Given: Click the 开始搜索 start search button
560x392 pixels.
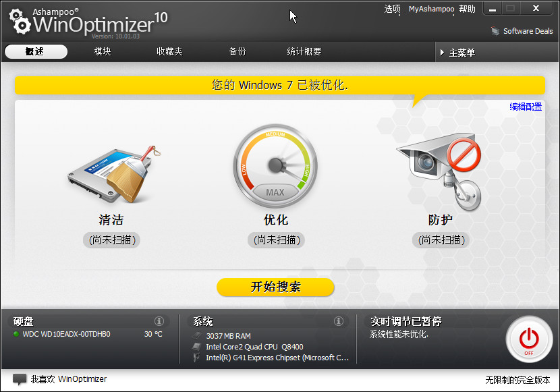Looking at the screenshot, I should click(x=275, y=287).
